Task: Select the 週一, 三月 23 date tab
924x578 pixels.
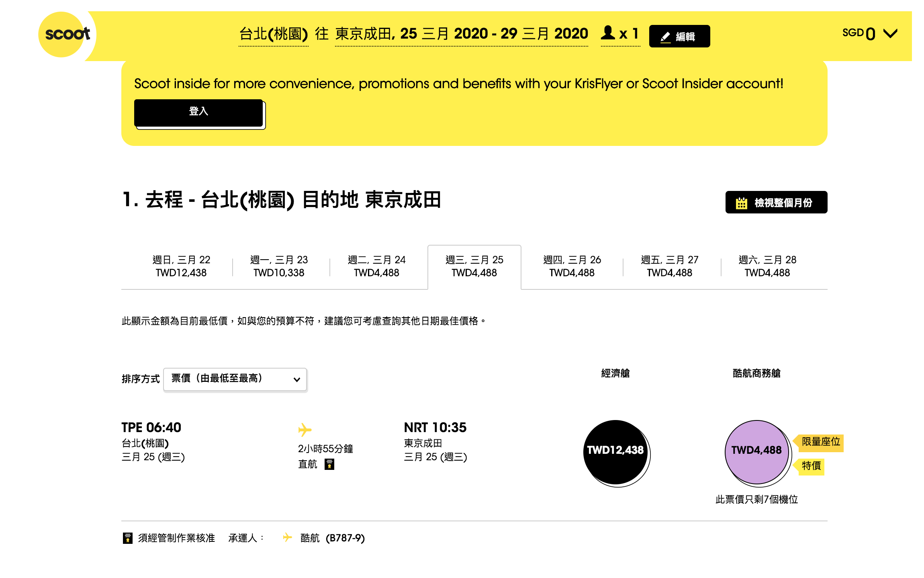Action: click(279, 266)
